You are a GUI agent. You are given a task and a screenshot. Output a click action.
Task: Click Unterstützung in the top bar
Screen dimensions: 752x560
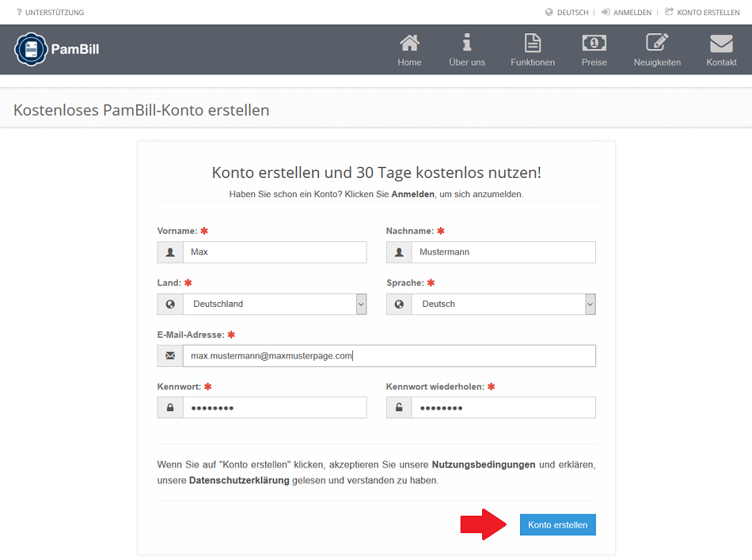click(x=54, y=13)
